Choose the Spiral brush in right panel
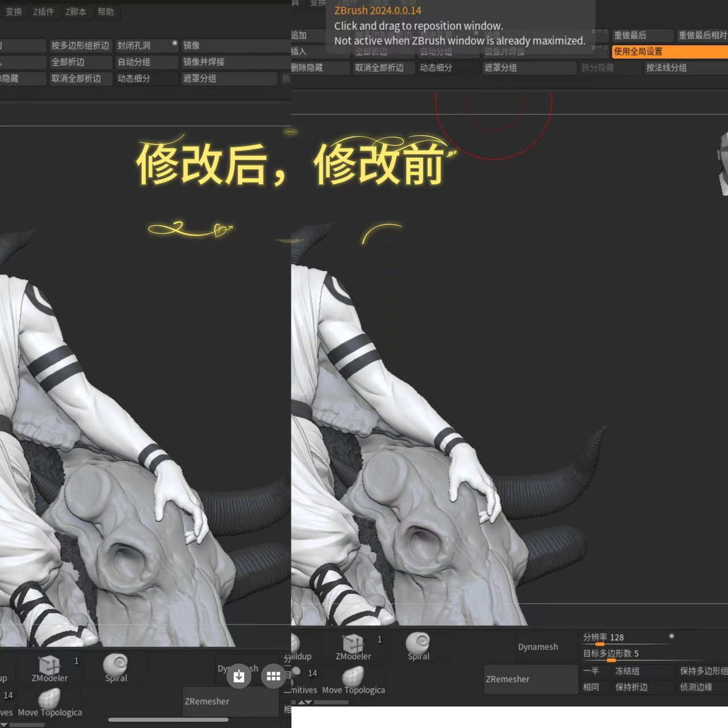Screen dimensions: 728x728 [419, 646]
